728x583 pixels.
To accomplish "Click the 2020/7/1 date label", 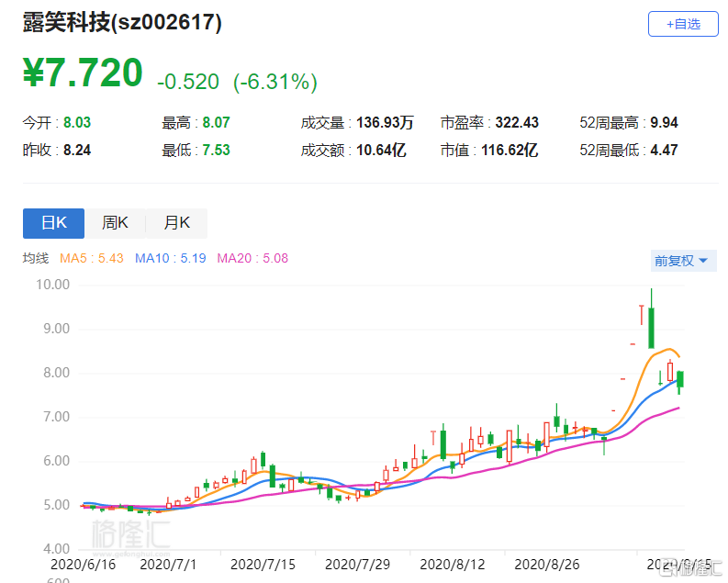I will click(168, 565).
